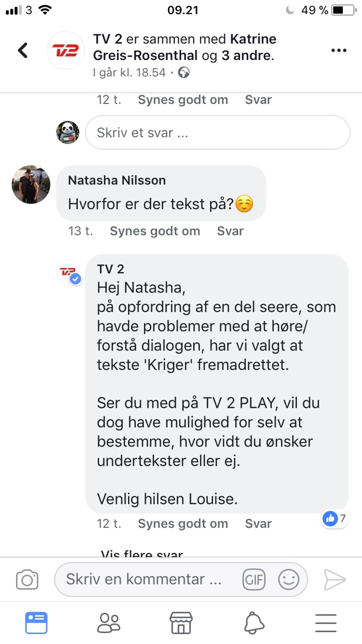
Task: Open the GIF picker in comment box
Action: (x=254, y=579)
